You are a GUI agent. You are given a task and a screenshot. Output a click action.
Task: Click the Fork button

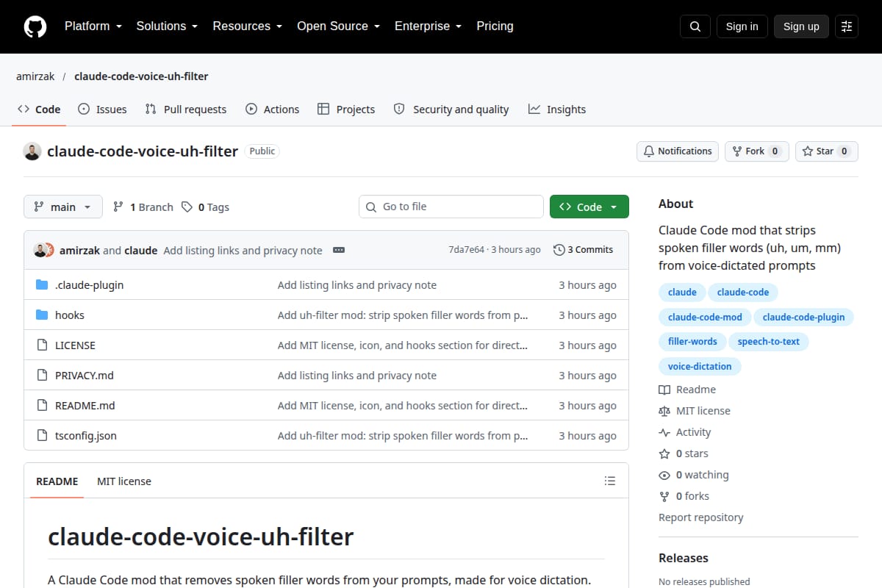pos(757,151)
